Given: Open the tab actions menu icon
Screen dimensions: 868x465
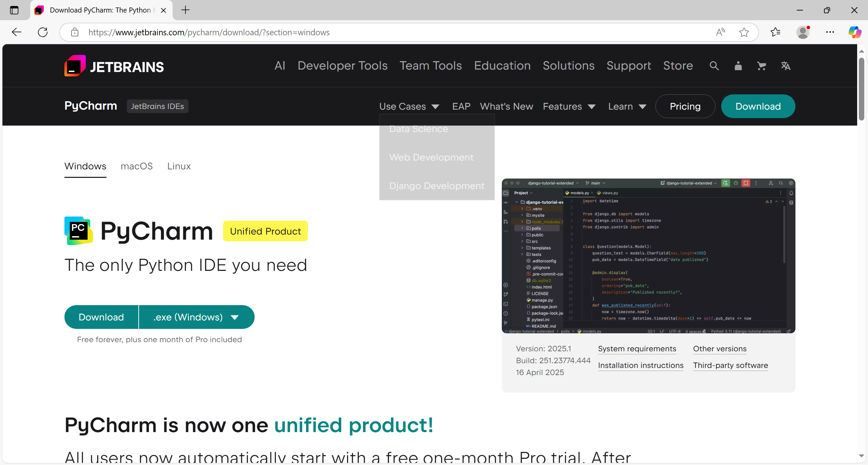Looking at the screenshot, I should point(14,10).
